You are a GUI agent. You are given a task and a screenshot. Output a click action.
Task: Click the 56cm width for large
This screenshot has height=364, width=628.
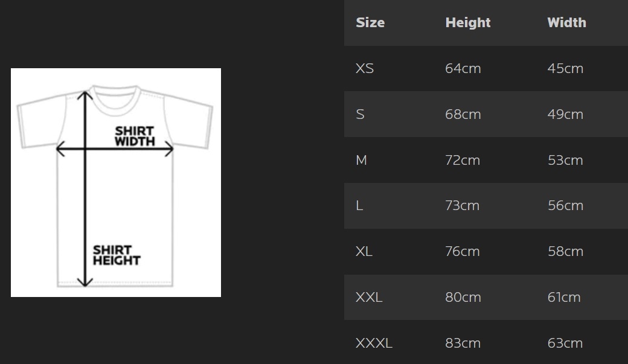[565, 206]
